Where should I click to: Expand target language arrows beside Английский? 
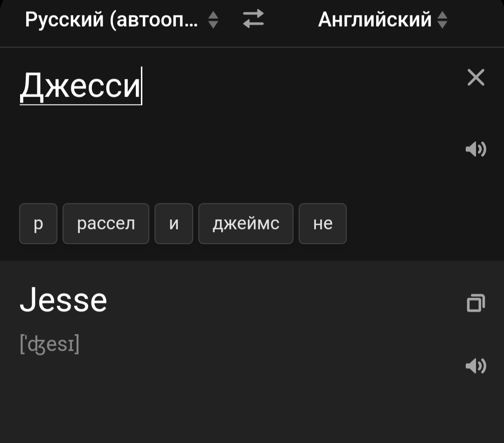point(442,20)
